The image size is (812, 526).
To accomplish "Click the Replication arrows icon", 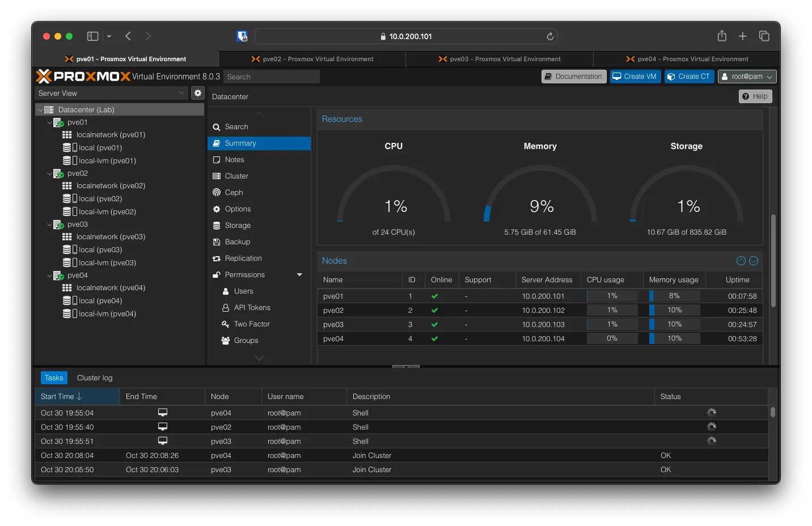I will coord(217,258).
